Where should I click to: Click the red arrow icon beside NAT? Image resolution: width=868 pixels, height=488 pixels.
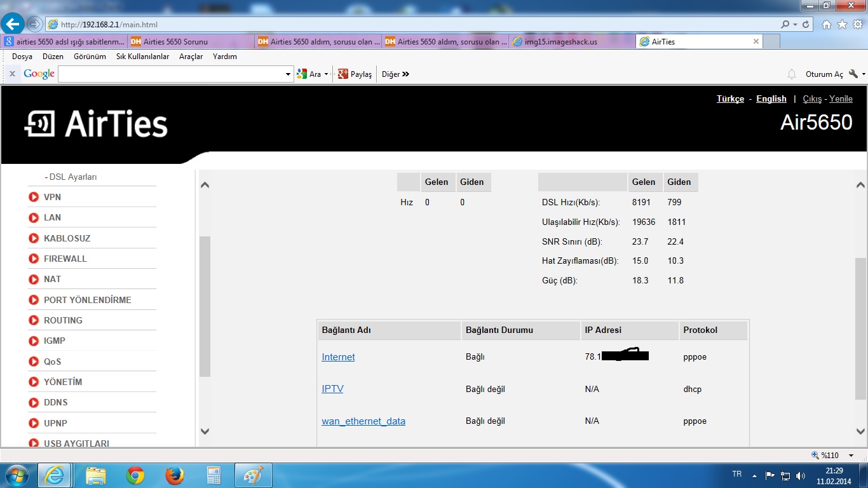(34, 279)
